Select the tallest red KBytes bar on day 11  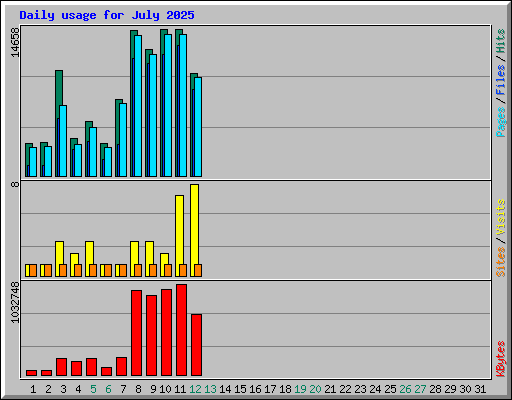(182, 330)
